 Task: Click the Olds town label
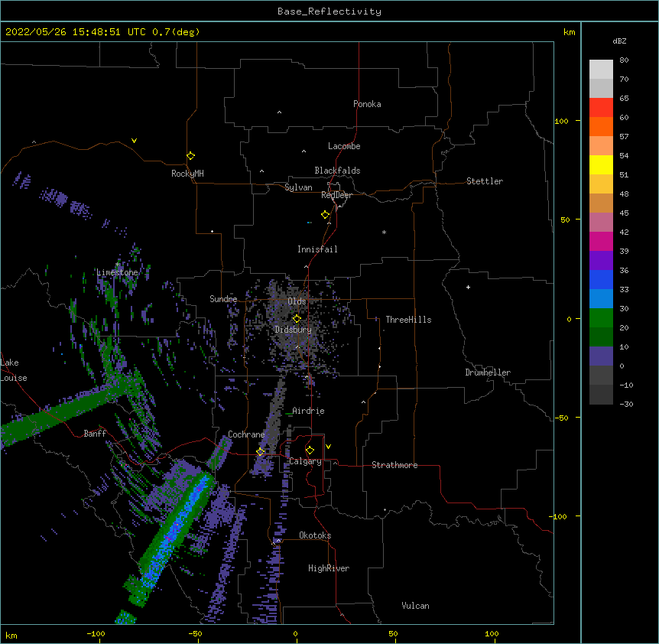click(x=297, y=301)
